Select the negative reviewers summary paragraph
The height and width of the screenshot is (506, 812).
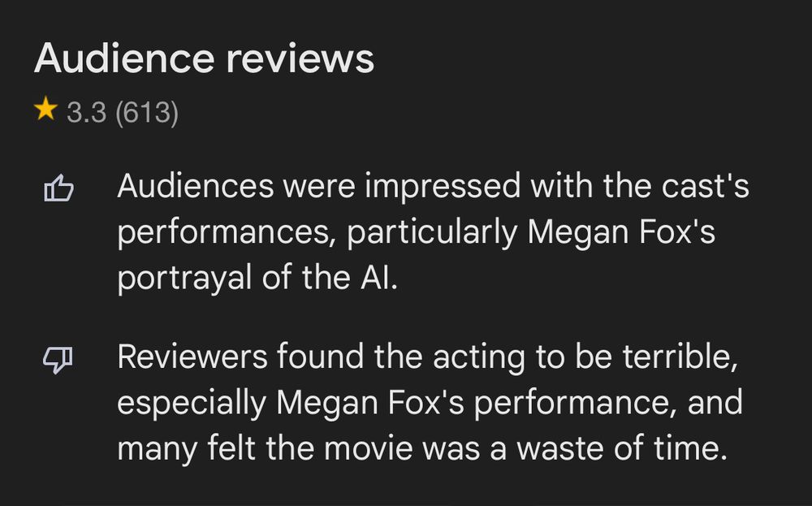point(430,403)
